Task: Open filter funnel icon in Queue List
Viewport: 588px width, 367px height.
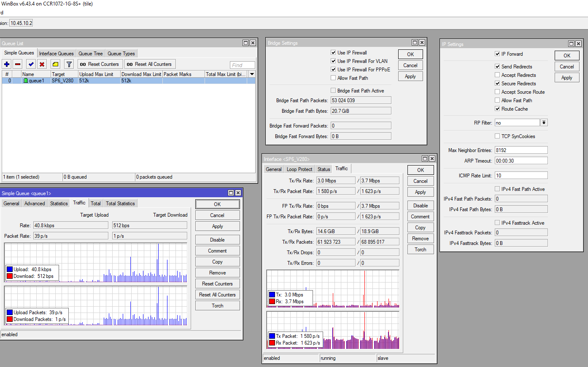Action: (x=69, y=64)
